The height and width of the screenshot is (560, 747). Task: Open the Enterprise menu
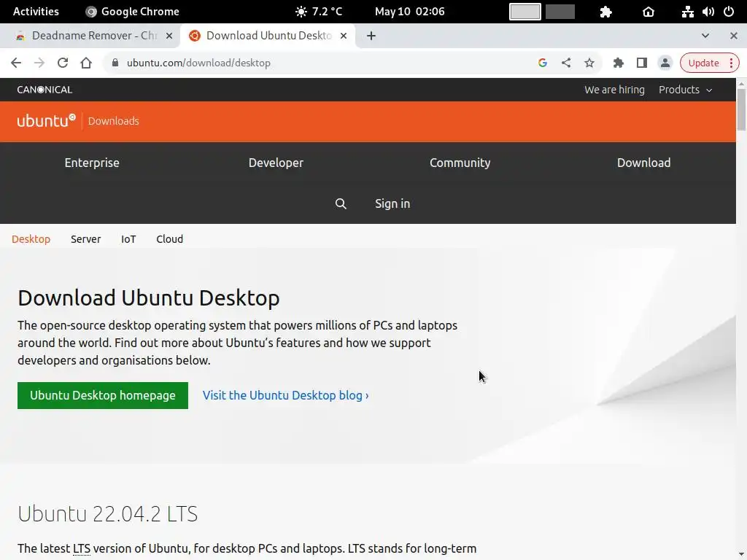click(92, 163)
